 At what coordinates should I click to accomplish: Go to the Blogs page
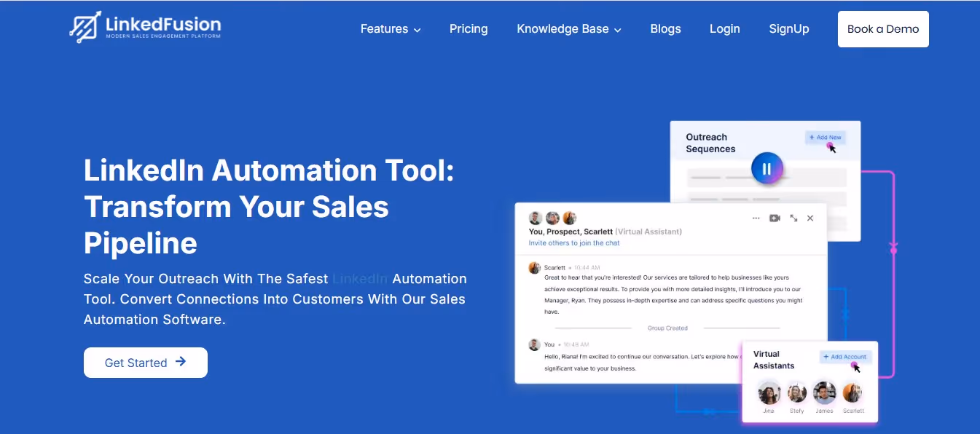click(x=665, y=29)
